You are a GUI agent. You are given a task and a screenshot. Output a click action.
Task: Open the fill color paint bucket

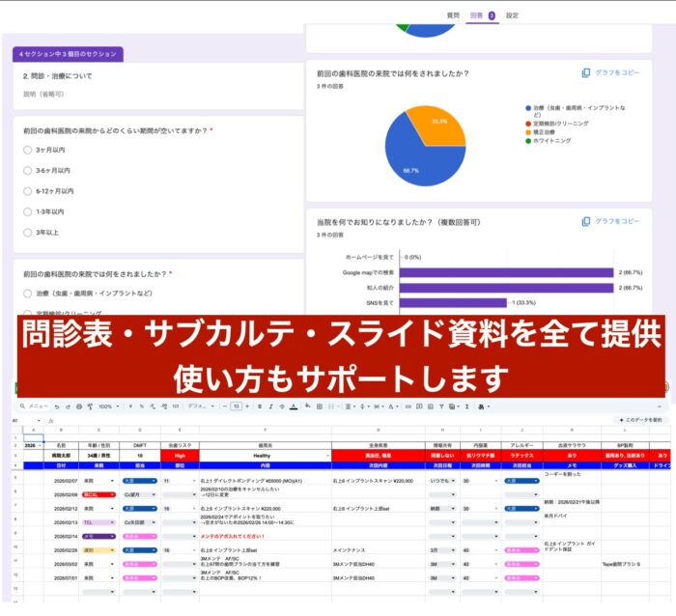pos(308,406)
